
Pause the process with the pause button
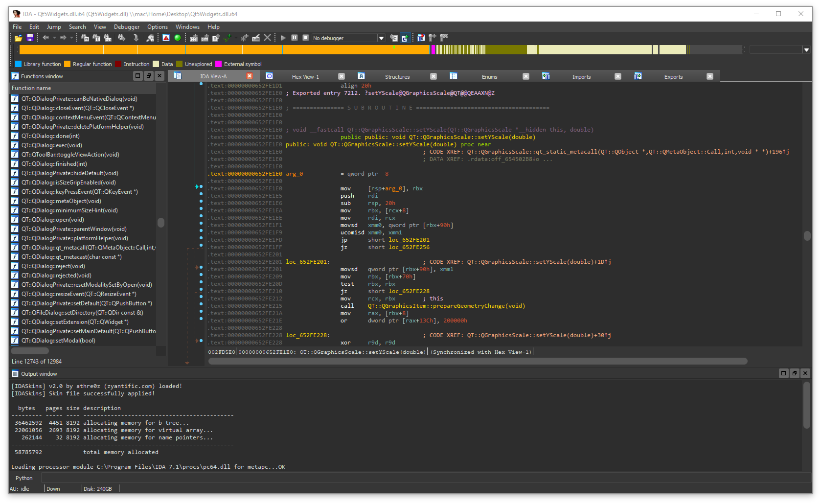click(x=295, y=38)
